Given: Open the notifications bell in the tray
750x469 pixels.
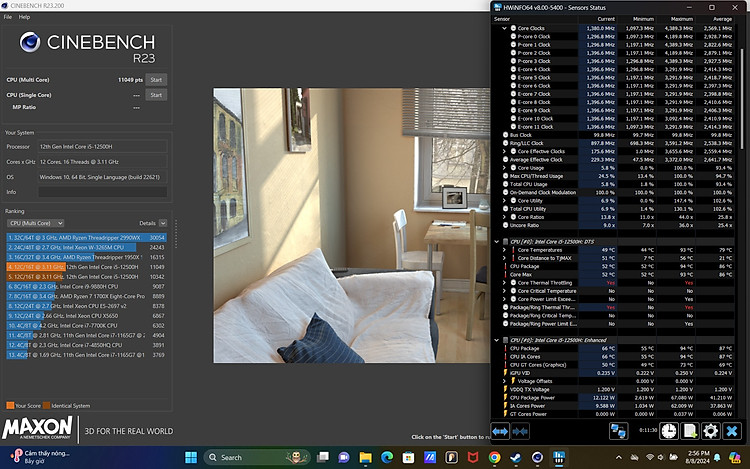Looking at the screenshot, I should (717, 458).
